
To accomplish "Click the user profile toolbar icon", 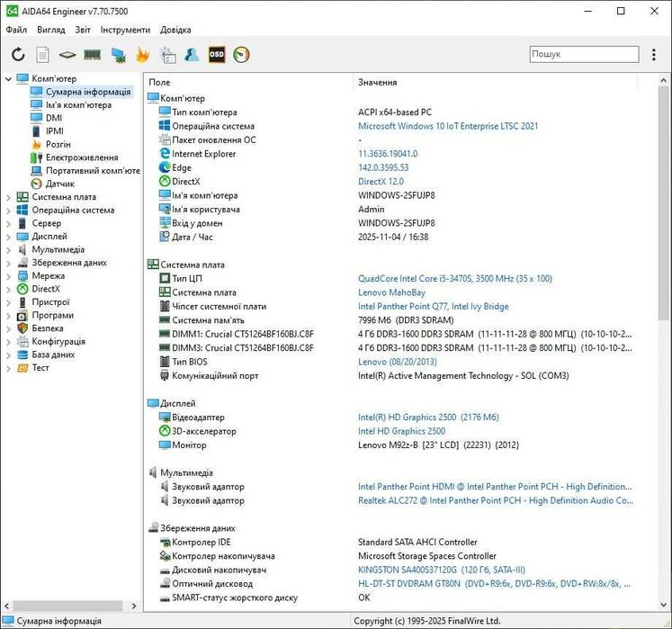I will (x=192, y=55).
